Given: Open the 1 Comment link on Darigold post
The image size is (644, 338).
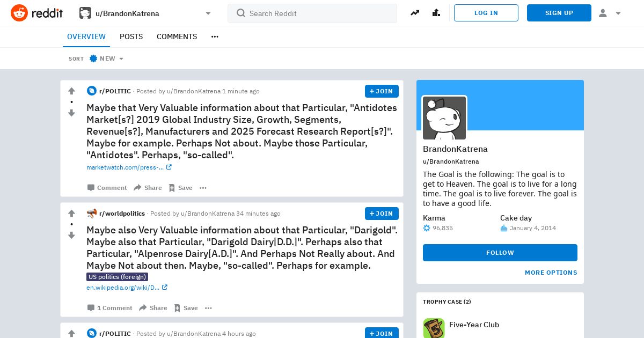Looking at the screenshot, I should tap(110, 308).
